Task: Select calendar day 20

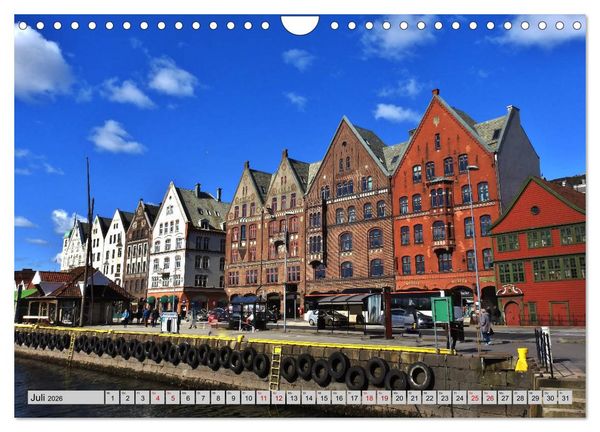Action: point(399,398)
